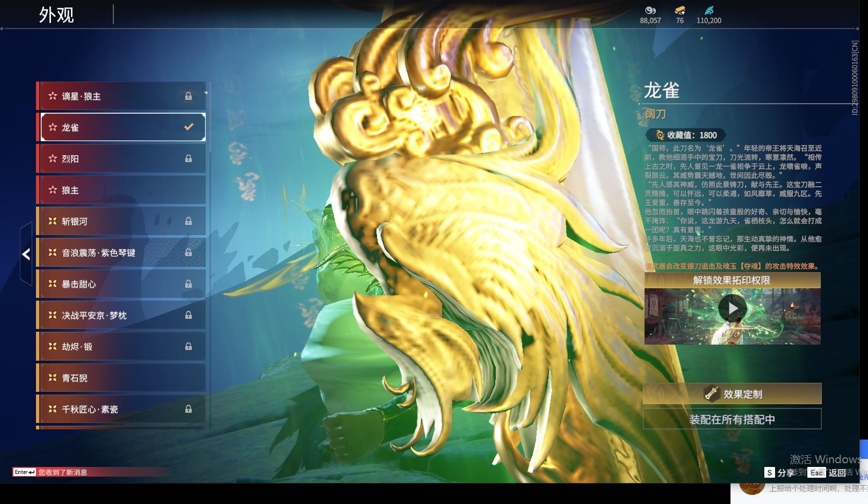Click the treasure currency icon above 76
Image resolution: width=868 pixels, height=504 pixels.
pos(680,10)
